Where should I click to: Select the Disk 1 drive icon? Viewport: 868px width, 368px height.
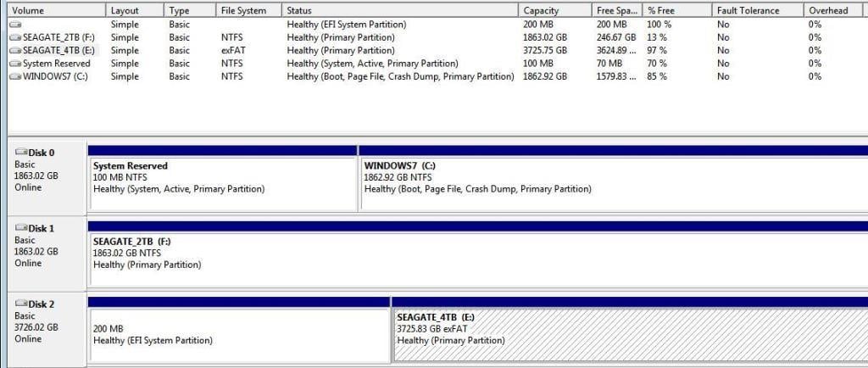pos(21,228)
